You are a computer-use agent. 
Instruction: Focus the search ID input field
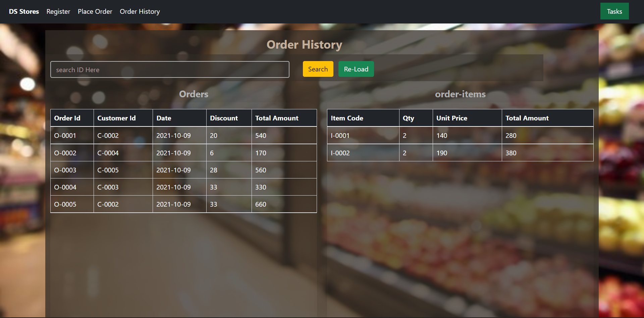pos(170,69)
